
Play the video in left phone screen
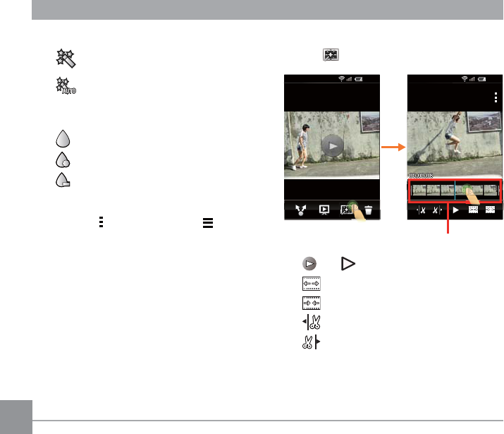click(332, 146)
